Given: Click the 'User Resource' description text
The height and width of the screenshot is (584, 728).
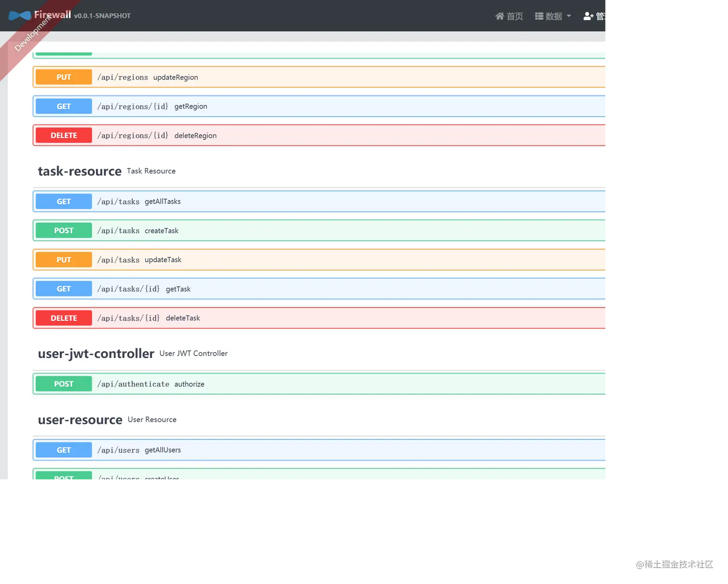Looking at the screenshot, I should (x=152, y=420).
